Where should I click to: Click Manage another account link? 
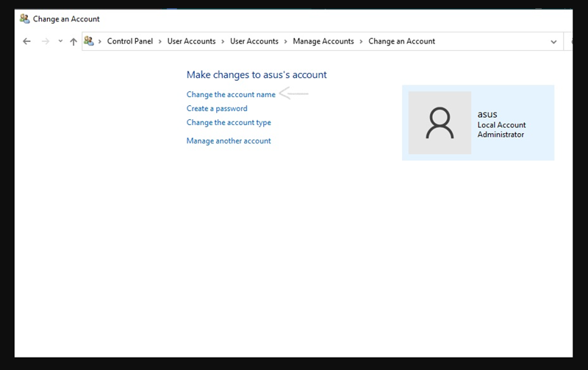pos(229,140)
